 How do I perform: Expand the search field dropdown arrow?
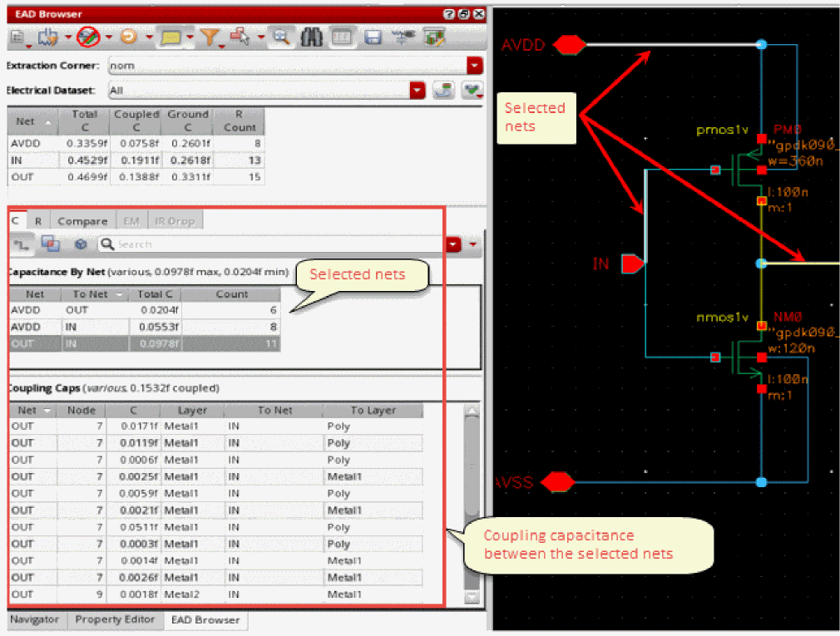pos(453,244)
